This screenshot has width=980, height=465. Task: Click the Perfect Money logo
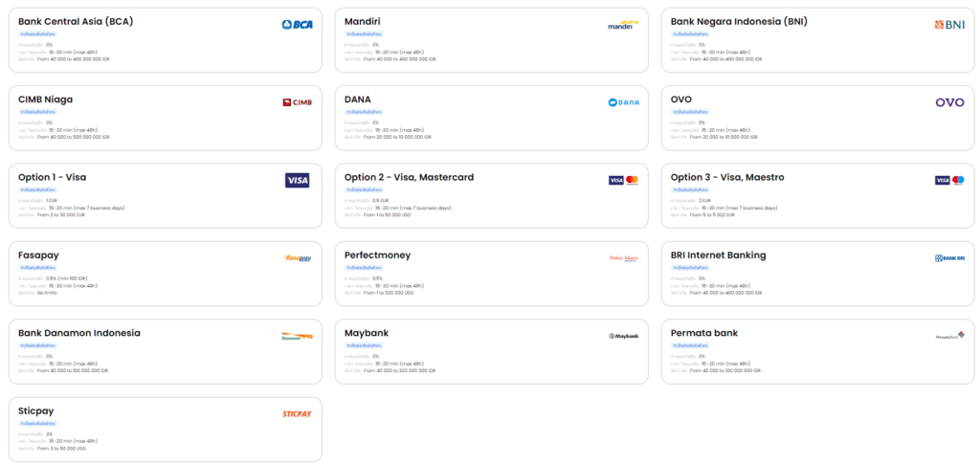[x=623, y=258]
